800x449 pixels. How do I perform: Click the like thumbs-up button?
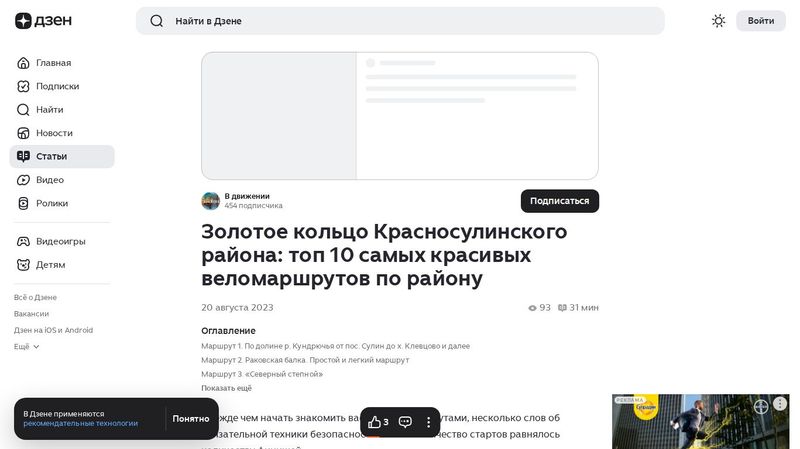pos(378,422)
